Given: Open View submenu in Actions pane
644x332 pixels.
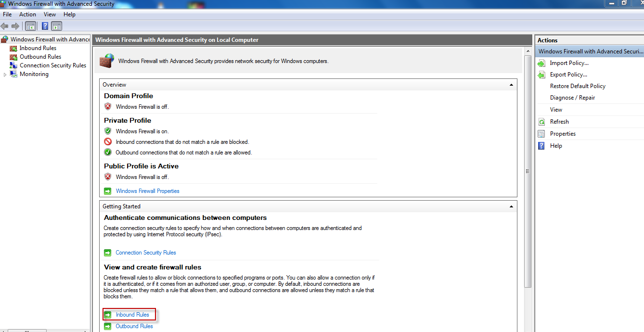Looking at the screenshot, I should [x=556, y=110].
